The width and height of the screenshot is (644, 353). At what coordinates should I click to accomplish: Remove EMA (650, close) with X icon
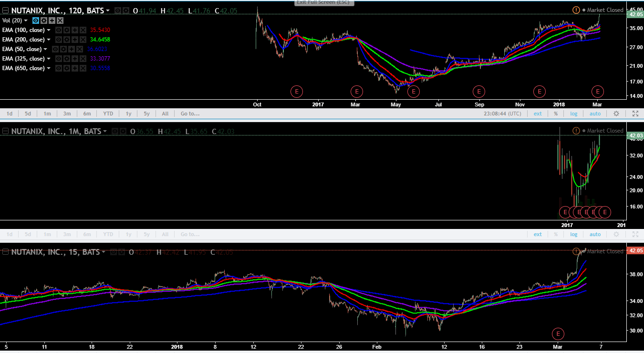(83, 68)
